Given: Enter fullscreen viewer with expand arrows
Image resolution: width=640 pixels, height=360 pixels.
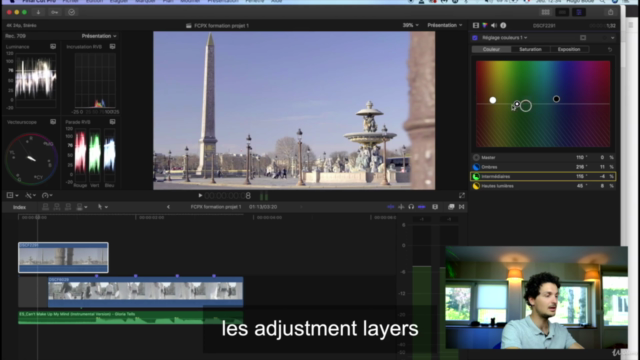Looking at the screenshot, I should [x=462, y=196].
